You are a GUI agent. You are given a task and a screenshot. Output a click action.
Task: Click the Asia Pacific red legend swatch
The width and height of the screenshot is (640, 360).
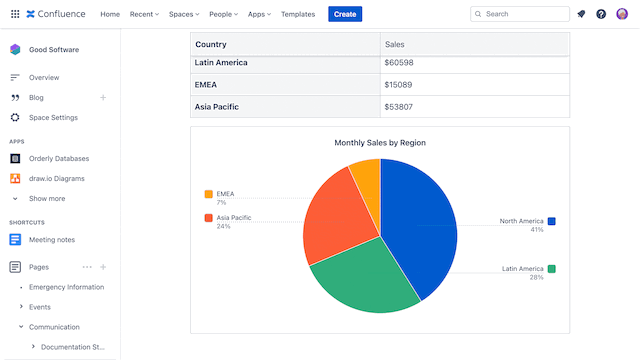point(209,218)
